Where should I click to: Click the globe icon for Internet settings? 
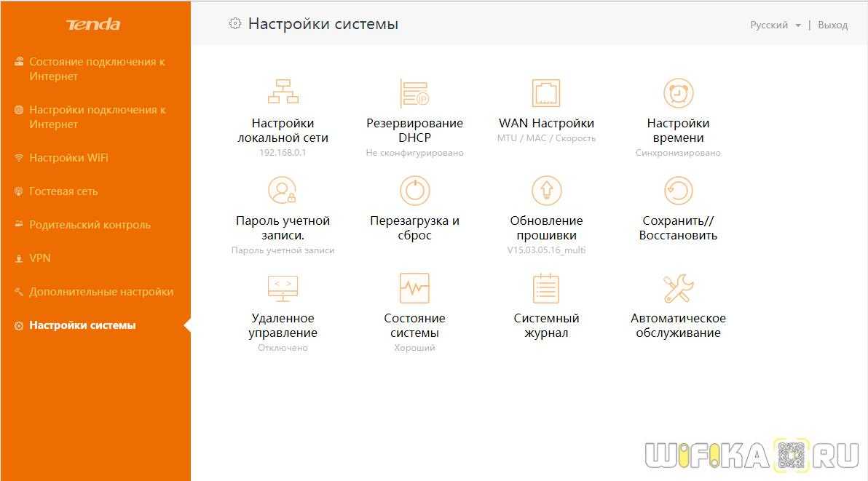(x=19, y=109)
